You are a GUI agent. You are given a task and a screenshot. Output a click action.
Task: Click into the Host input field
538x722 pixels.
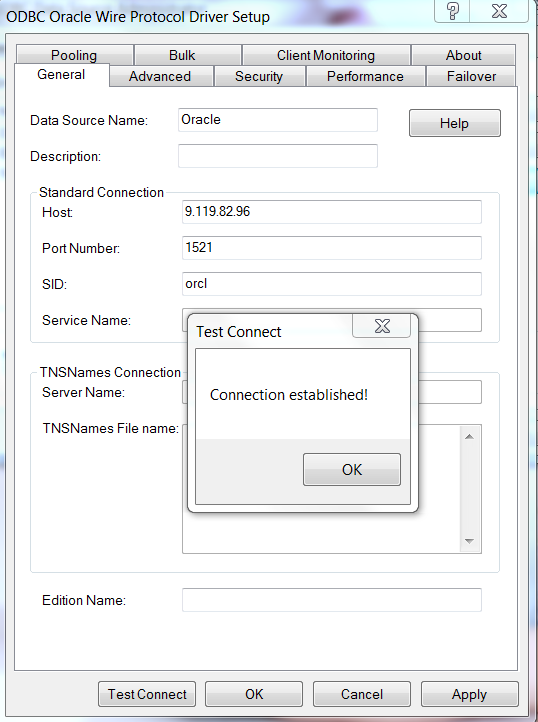(x=332, y=212)
